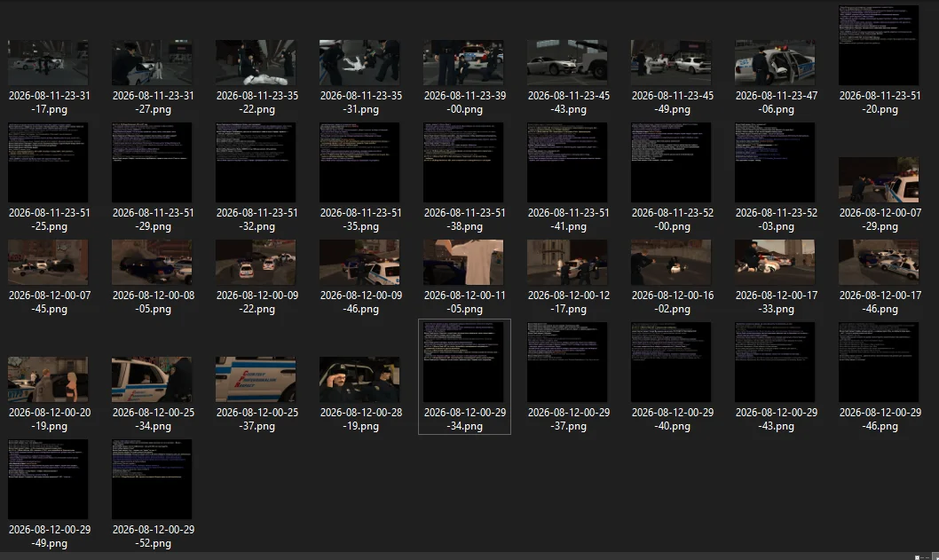The height and width of the screenshot is (560, 939).
Task: Choose file 2026-08-12-00-12-17.png
Action: (x=567, y=263)
